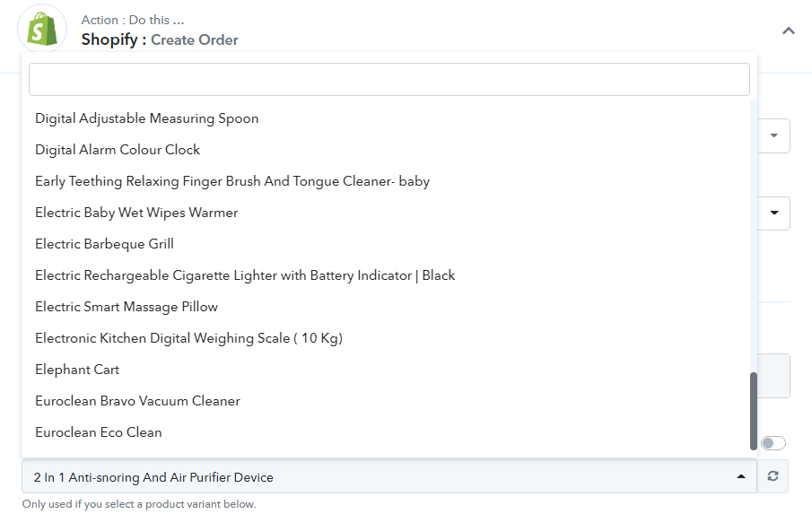Select Euroclean Eco Clean option

(99, 432)
